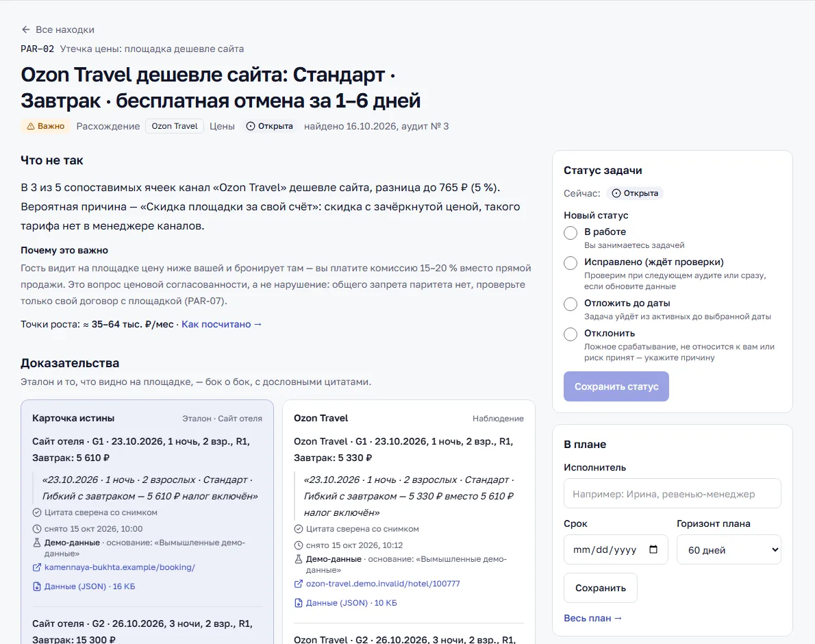The image size is (815, 644).
Task: Click 'найдено 16.10.2026, аудит № 3' text
Action: [x=376, y=126]
